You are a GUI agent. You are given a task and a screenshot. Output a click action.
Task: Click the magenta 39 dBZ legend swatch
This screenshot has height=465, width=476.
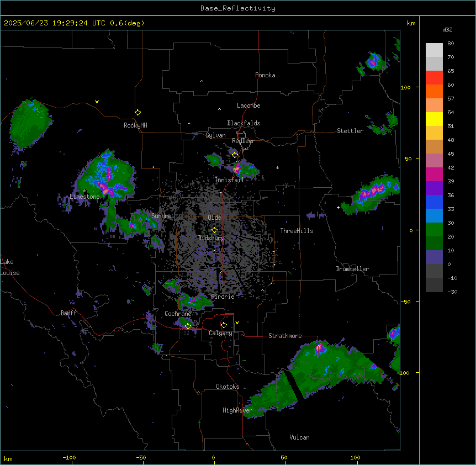[434, 174]
